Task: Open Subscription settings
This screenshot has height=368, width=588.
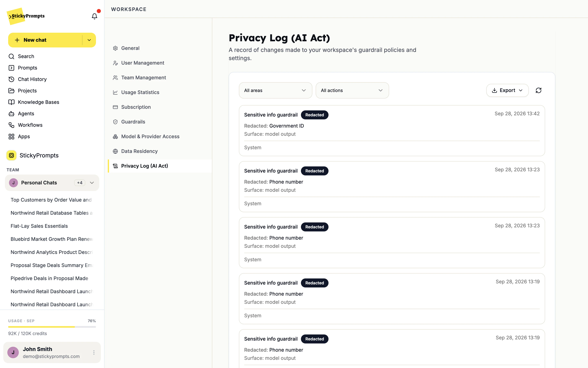Action: click(160, 107)
